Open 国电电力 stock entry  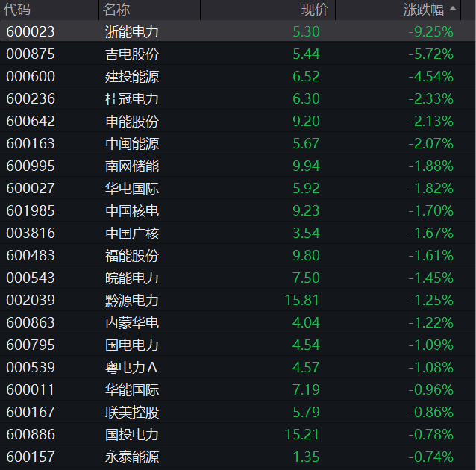pyautogui.click(x=132, y=345)
